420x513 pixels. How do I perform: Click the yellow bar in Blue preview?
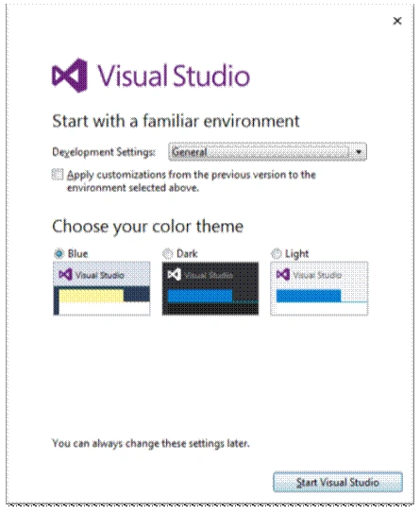pyautogui.click(x=92, y=296)
